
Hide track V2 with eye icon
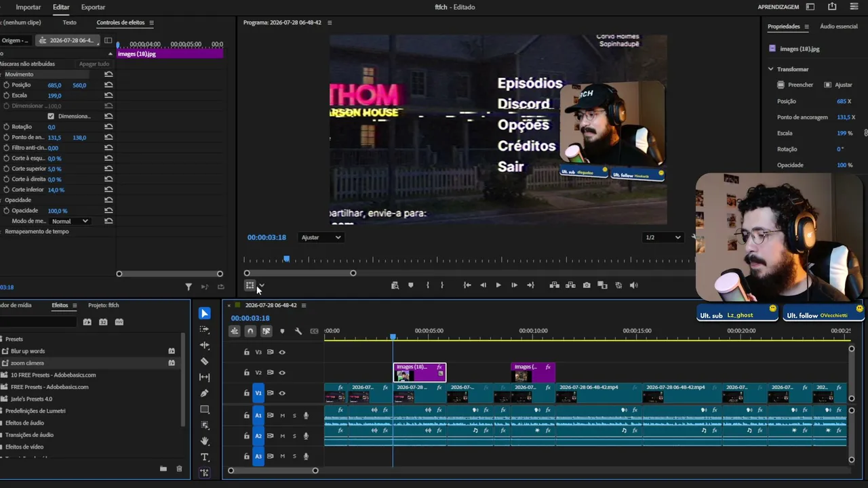[282, 372]
